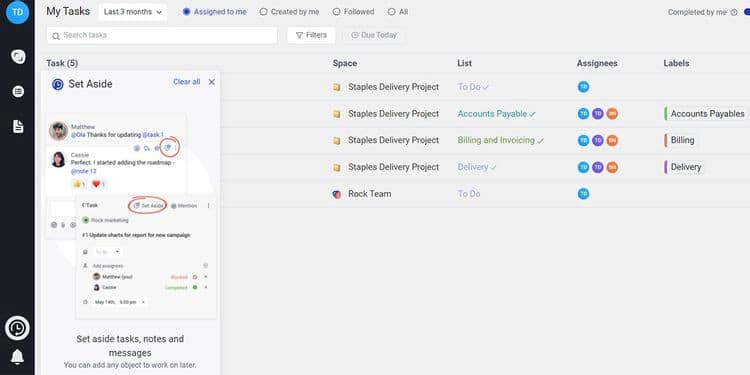Open the documents icon in the sidebar

point(18,126)
